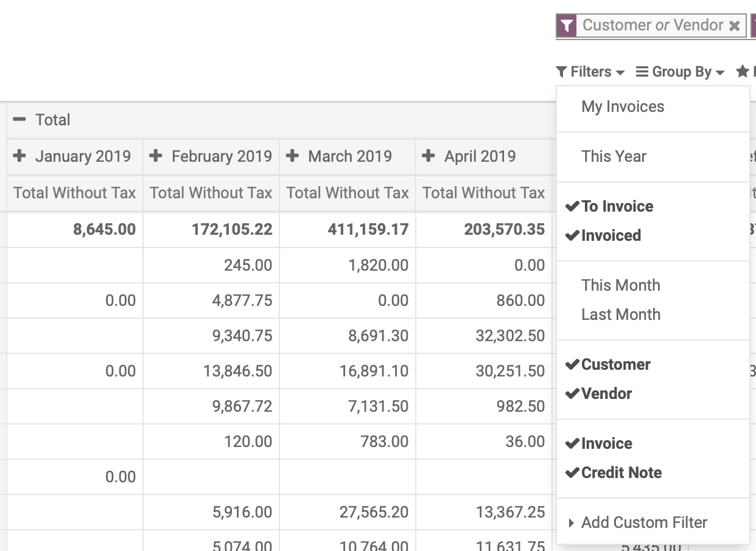Uncheck the Invoiced filter
Image resolution: width=756 pixels, height=551 pixels.
point(653,235)
